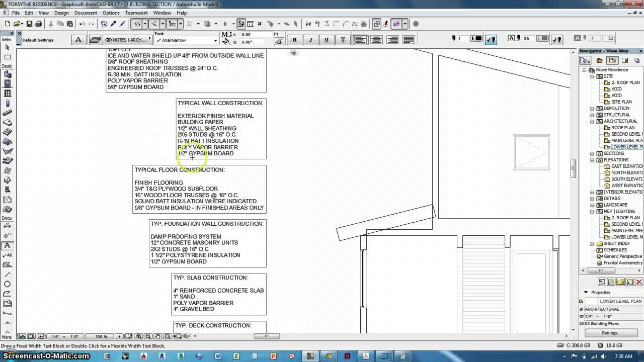Image resolution: width=644 pixels, height=362 pixels.
Task: Open the Design menu
Action: point(61,13)
